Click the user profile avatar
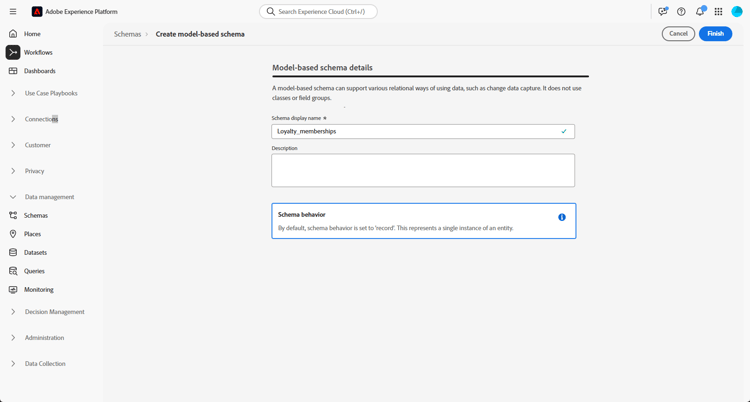 (x=737, y=12)
